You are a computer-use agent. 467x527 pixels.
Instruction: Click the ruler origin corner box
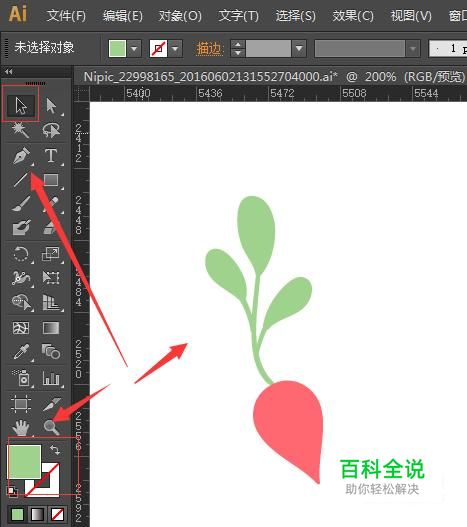(x=81, y=93)
